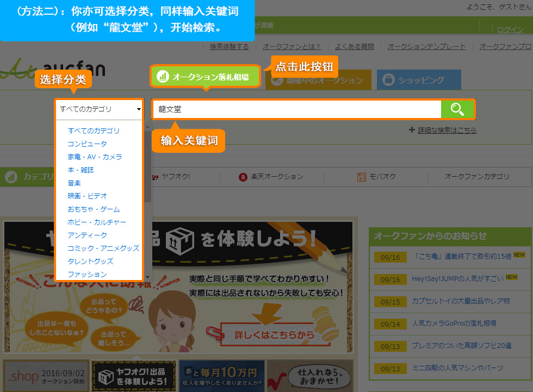This screenshot has width=533, height=392.
Task: Choose ホビー・カルチャー in the category list
Action: (97, 222)
